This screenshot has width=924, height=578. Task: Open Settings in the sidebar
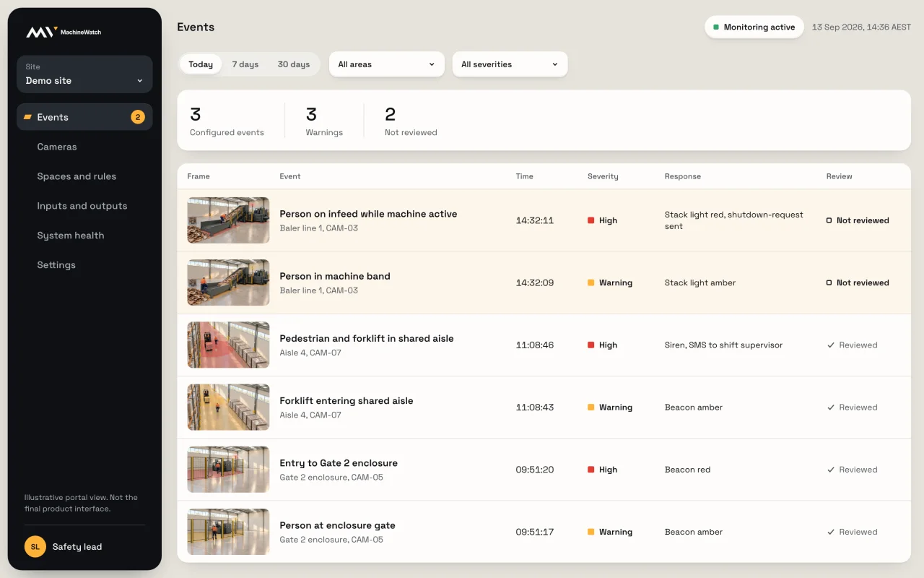pos(84,265)
